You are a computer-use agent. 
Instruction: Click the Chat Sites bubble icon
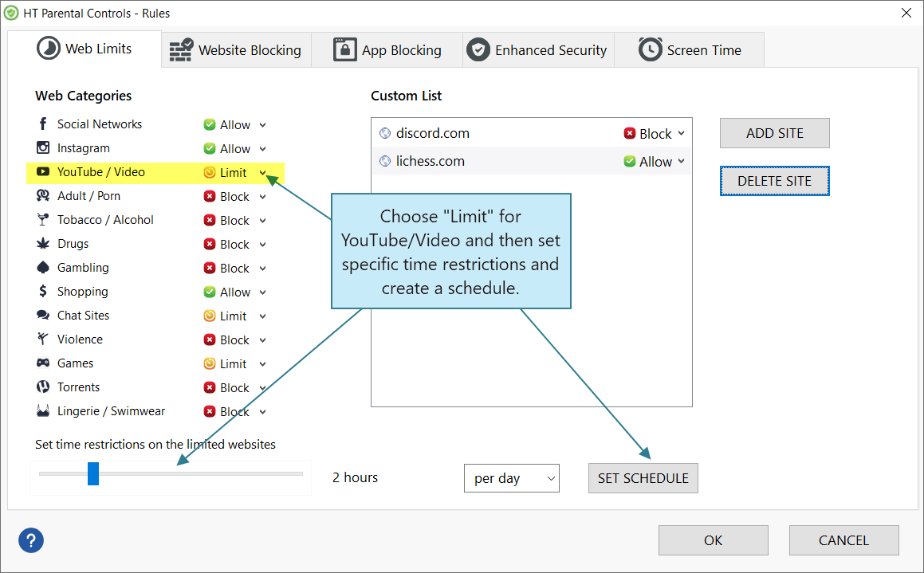(43, 315)
